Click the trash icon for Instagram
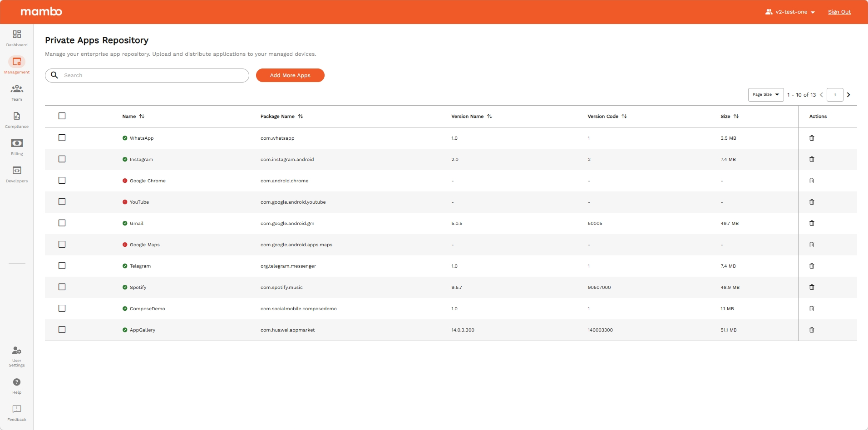 pos(812,159)
